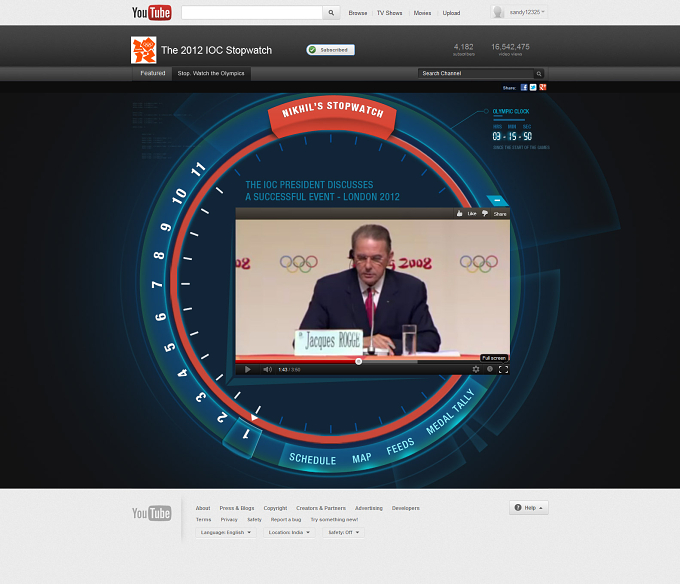Image resolution: width=680 pixels, height=584 pixels.
Task: Click the Browse link in header
Action: [358, 13]
